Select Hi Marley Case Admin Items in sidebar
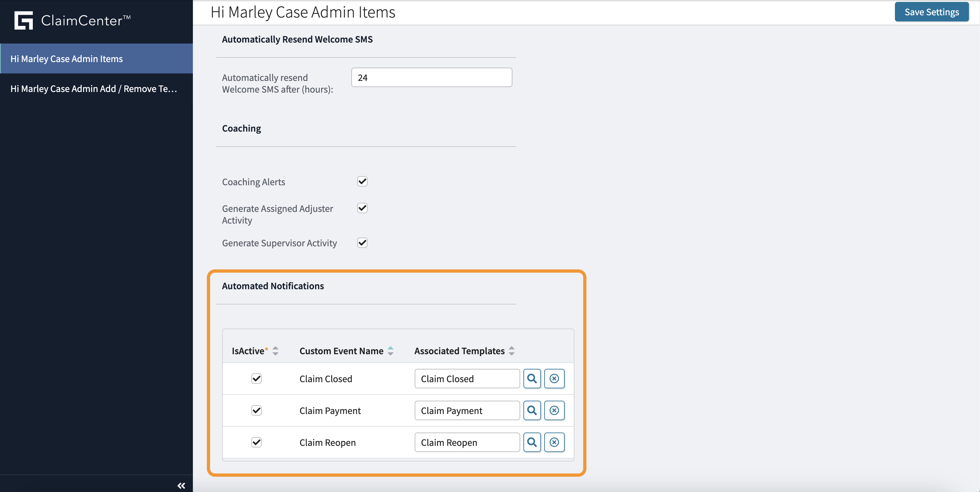Image resolution: width=980 pixels, height=492 pixels. 67,58
